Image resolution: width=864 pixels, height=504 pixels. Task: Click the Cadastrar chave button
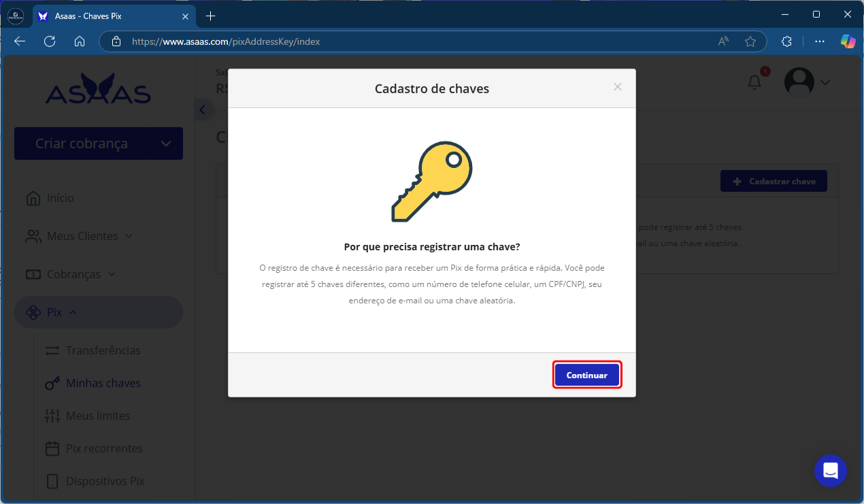pyautogui.click(x=774, y=181)
